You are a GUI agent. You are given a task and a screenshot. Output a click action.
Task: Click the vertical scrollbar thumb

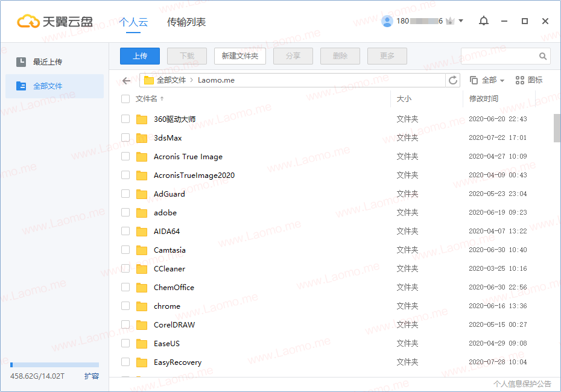click(557, 128)
